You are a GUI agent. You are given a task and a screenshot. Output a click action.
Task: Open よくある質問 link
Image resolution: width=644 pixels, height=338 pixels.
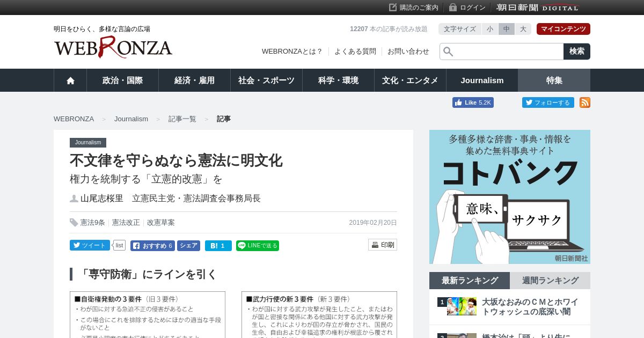pos(355,52)
